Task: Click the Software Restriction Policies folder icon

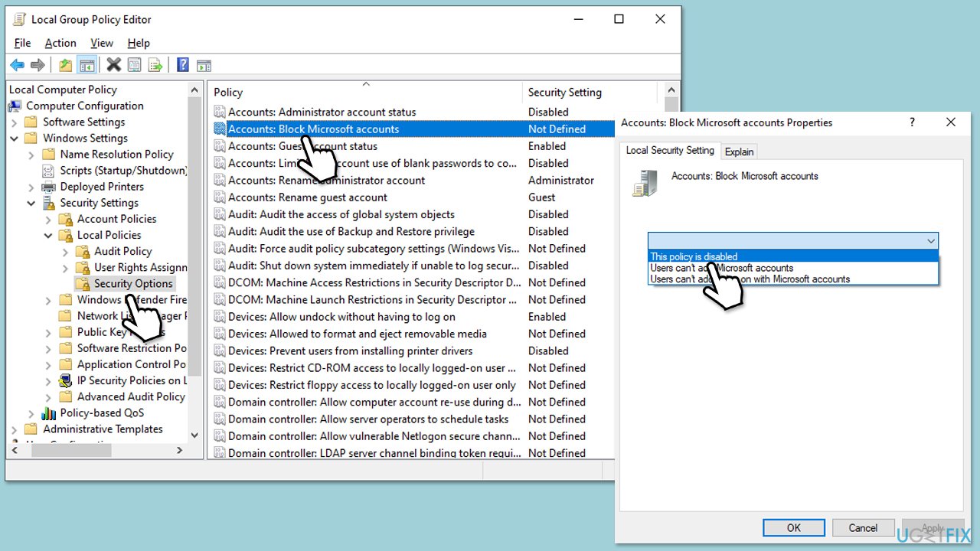Action: 67,348
